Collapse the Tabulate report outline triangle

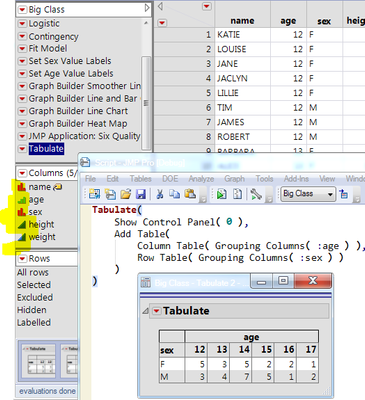(145, 311)
